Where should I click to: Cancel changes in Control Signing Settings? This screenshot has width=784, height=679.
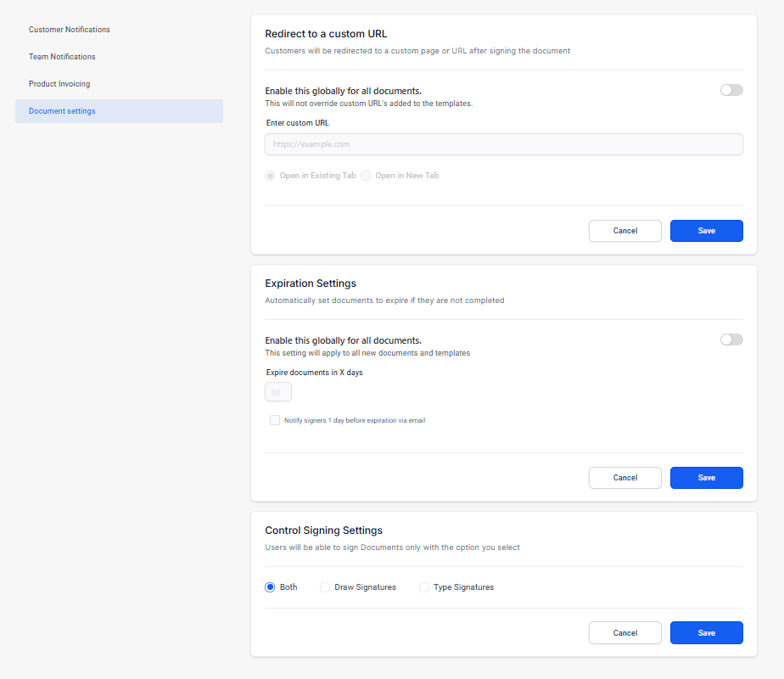624,633
